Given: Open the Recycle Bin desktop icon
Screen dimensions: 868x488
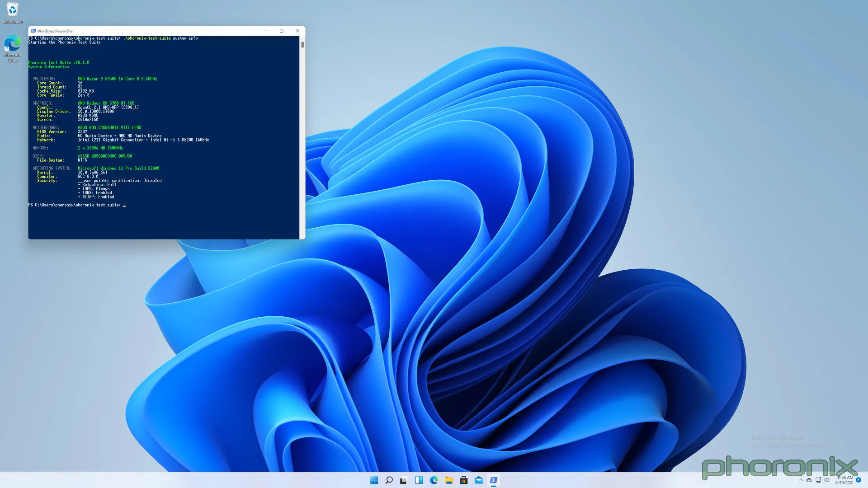Looking at the screenshot, I should click(13, 13).
